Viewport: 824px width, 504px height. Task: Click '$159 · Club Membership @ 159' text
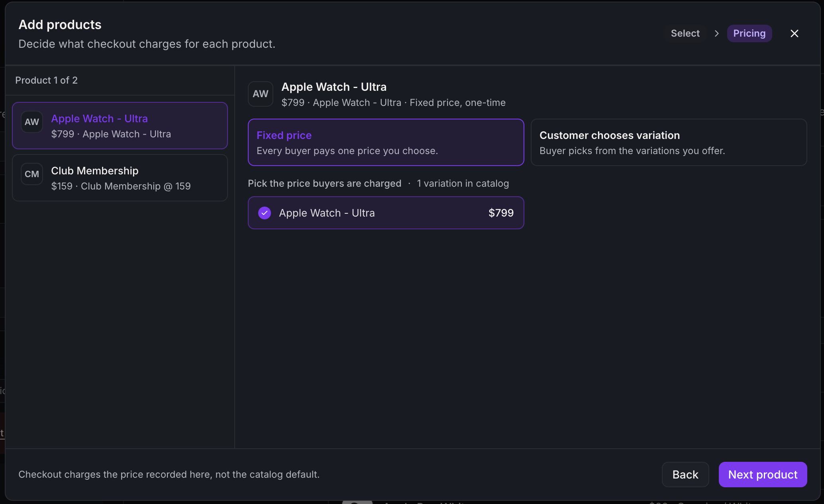(121, 186)
